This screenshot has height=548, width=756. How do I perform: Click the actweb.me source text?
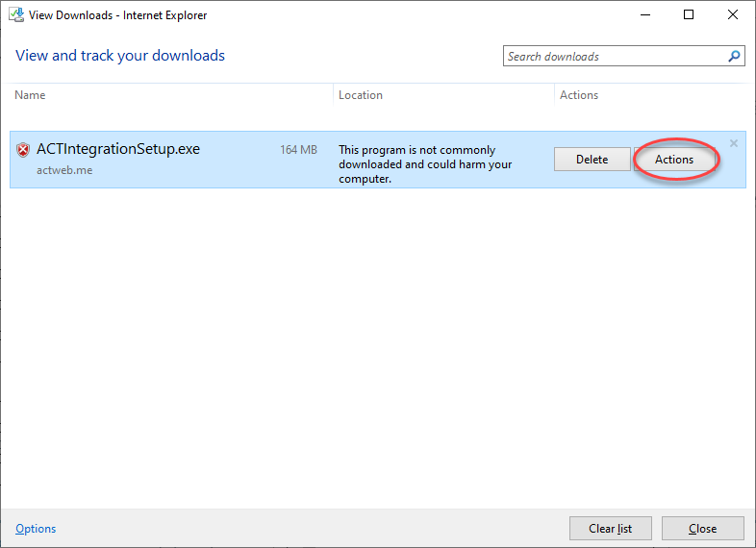tap(64, 170)
